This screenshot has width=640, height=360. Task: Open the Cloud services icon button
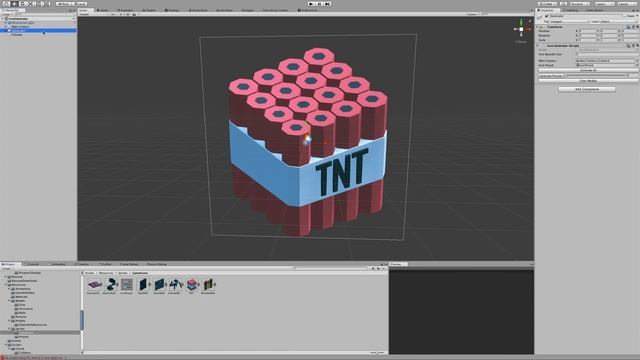coord(563,4)
